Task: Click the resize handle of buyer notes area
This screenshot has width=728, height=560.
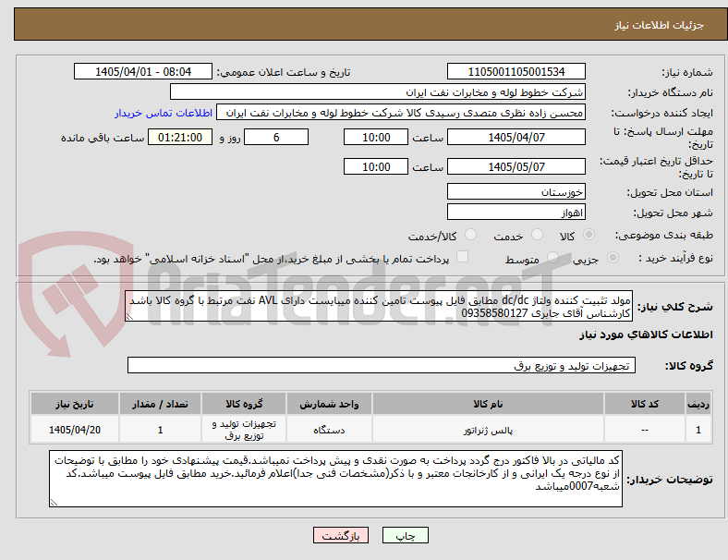Action: tap(54, 502)
